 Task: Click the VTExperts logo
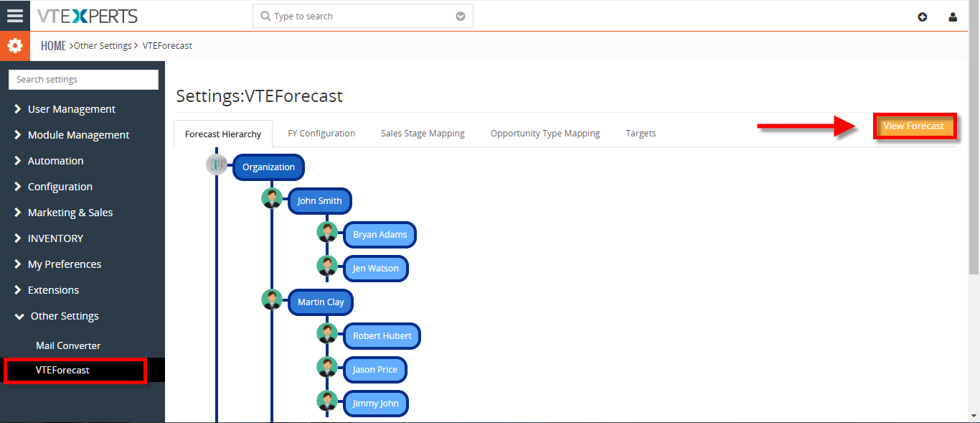(x=87, y=16)
